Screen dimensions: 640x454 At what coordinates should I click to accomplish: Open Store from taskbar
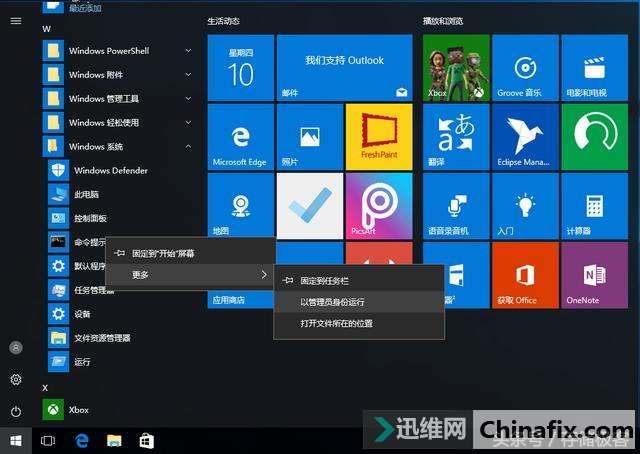pyautogui.click(x=147, y=441)
